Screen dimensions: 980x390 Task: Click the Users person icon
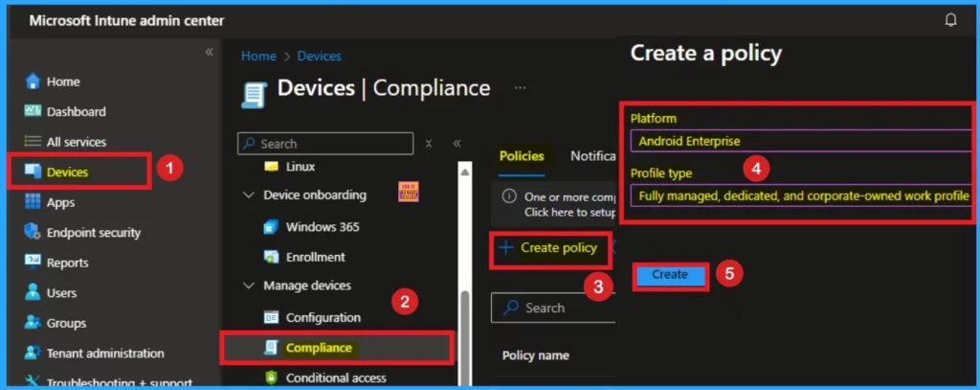click(32, 292)
